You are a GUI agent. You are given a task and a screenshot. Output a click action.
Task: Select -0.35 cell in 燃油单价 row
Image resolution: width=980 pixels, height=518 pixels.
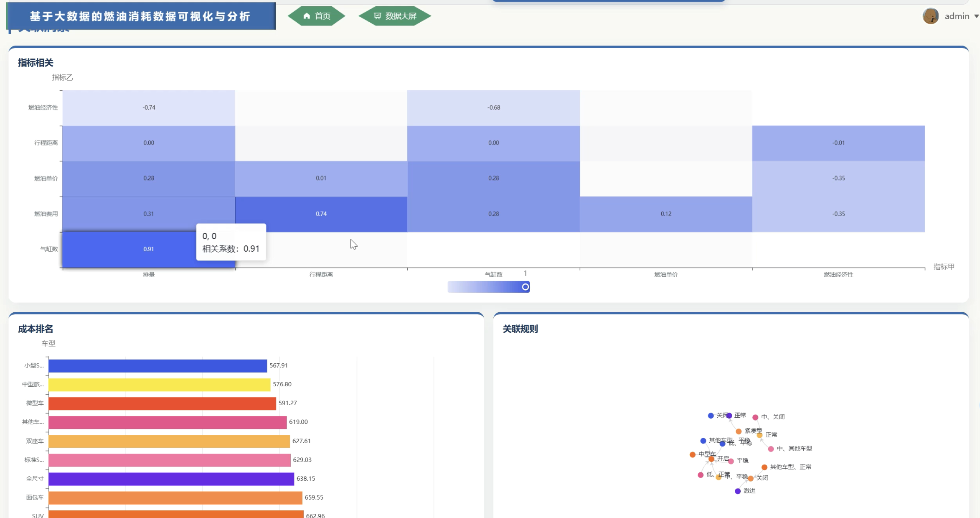pyautogui.click(x=838, y=179)
